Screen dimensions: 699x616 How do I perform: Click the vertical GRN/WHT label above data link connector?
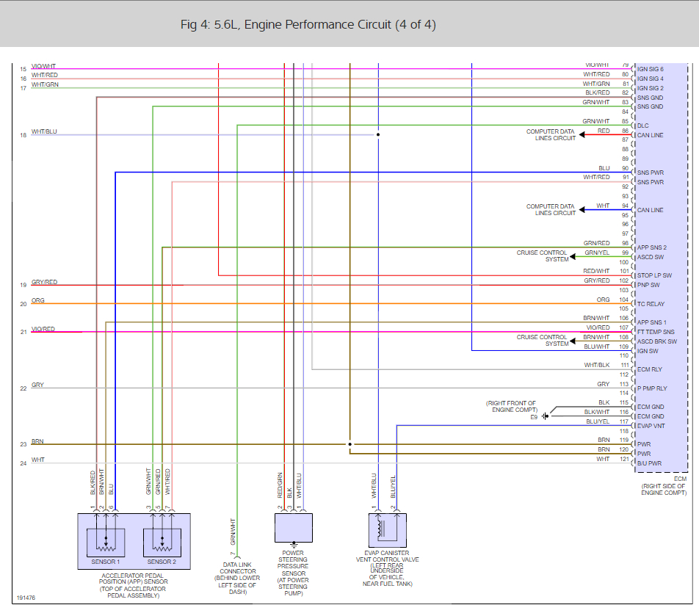233,532
